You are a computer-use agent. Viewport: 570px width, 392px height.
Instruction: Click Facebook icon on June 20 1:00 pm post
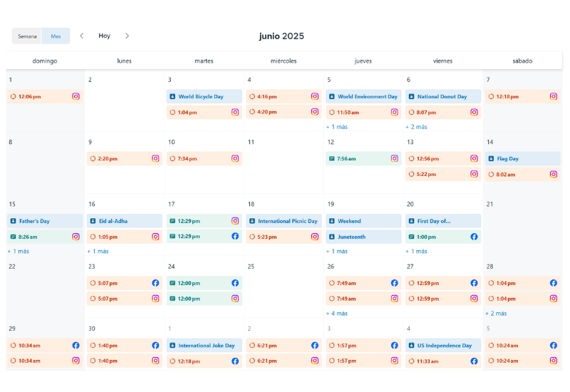click(474, 237)
